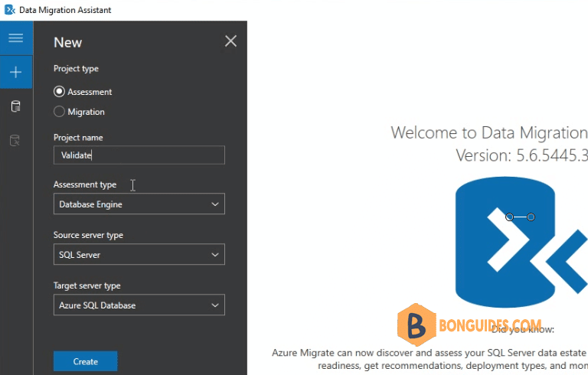Screen dimensions: 588x375
Task: Click the 'New' panel heading
Action: click(x=68, y=42)
